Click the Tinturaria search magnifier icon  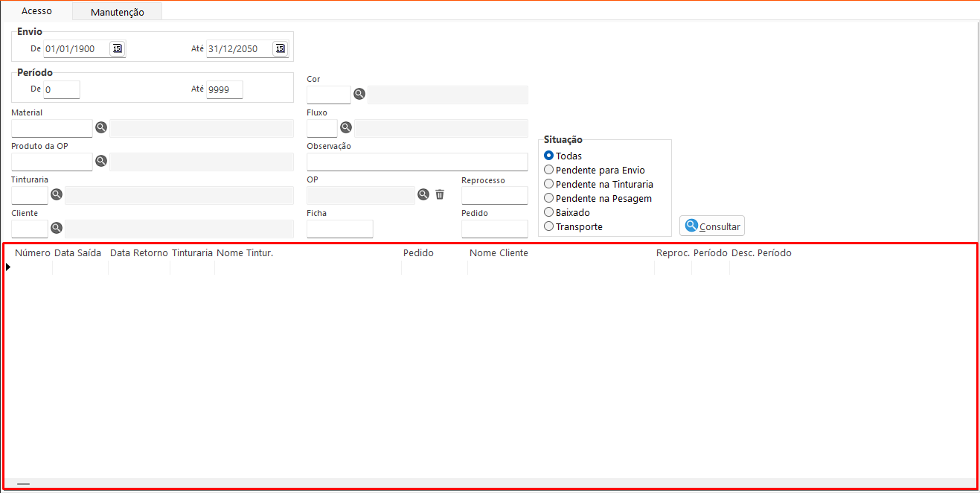click(x=57, y=194)
